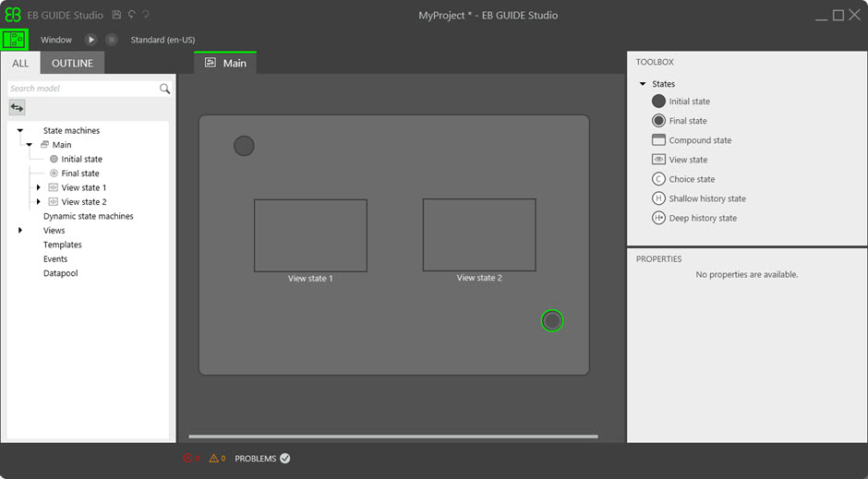Select View state 1 box on canvas
Screen dimensions: 868x479
[x=310, y=235]
